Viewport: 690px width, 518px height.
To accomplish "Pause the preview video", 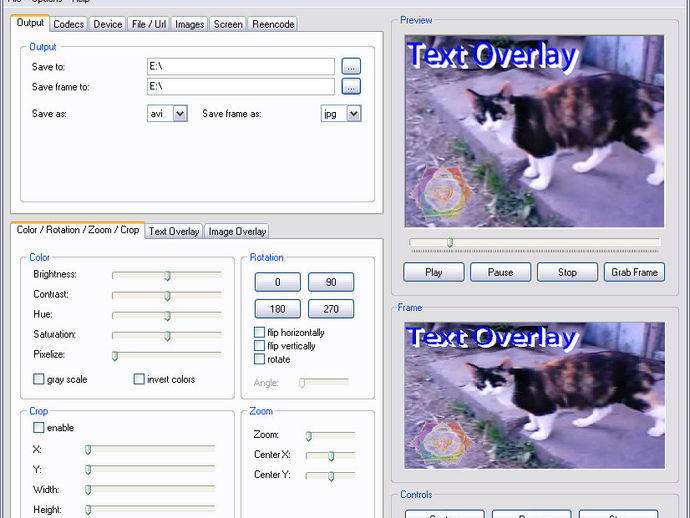I will (500, 272).
